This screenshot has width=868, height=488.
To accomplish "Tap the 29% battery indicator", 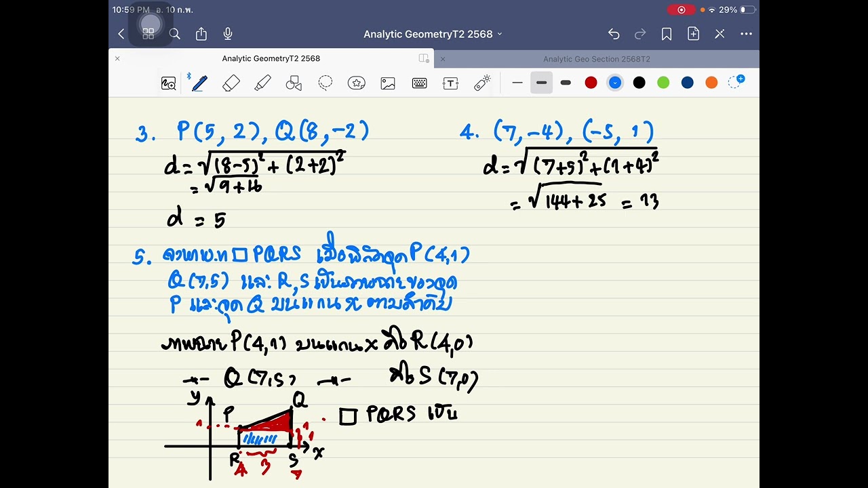I will 737,9.
